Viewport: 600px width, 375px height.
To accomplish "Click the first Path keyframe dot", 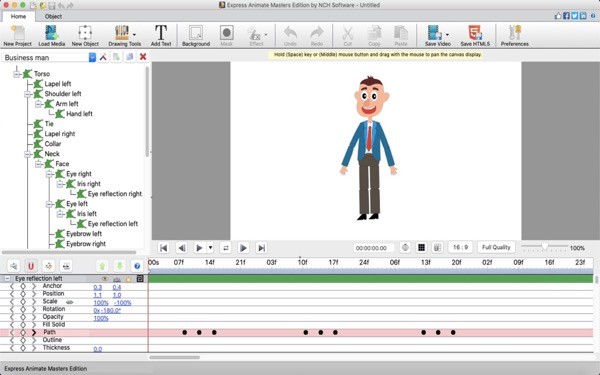I will tap(184, 333).
